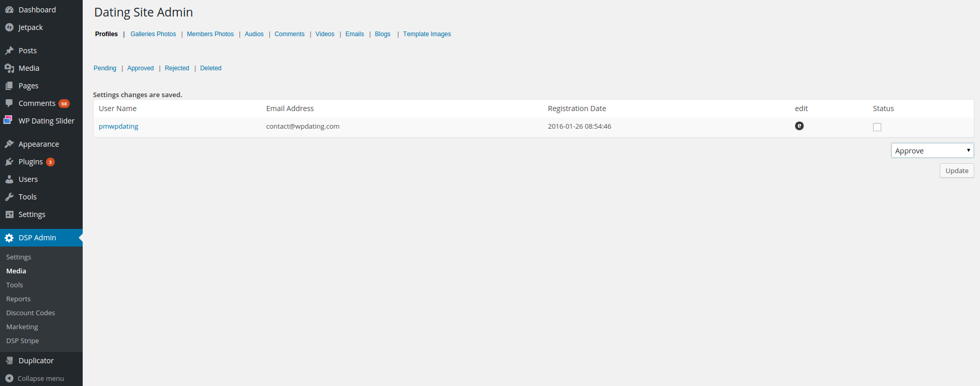Switch to Template Images tab
980x386 pixels.
[427, 34]
